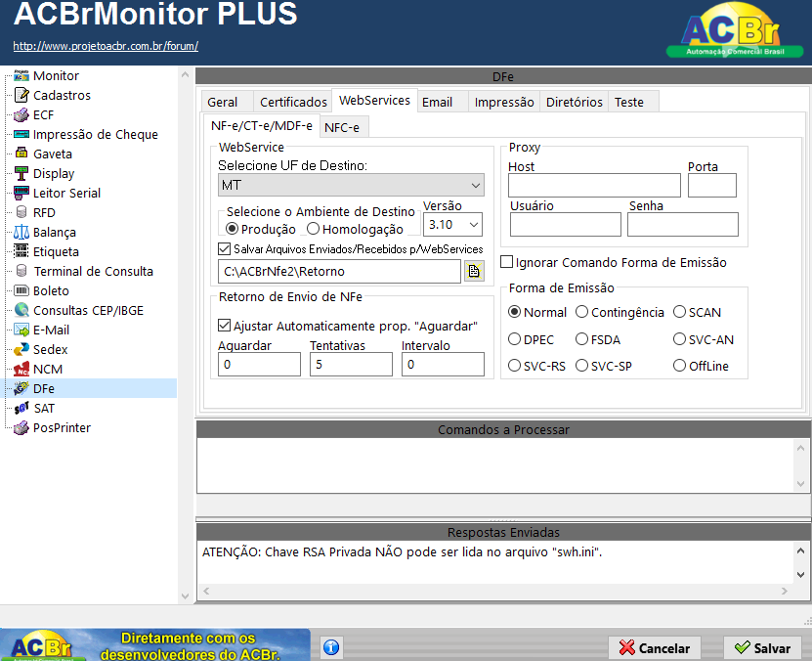Click the Salvar button

763,648
